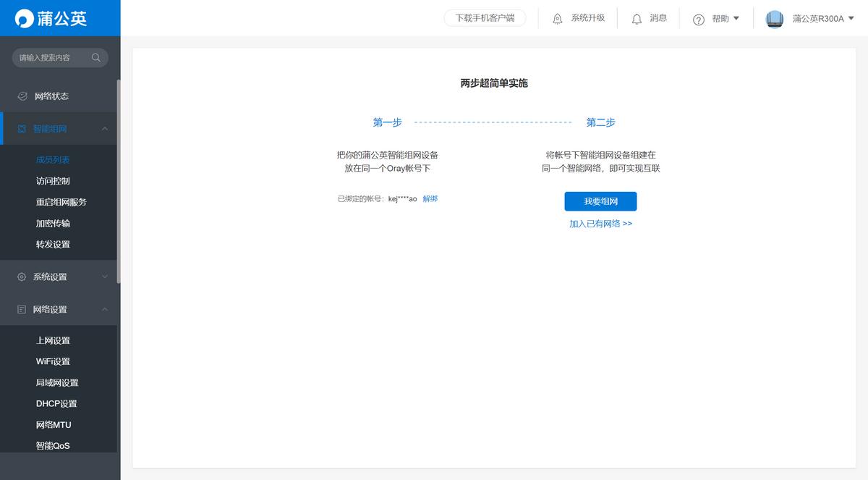The height and width of the screenshot is (480, 868).
Task: Click the 蒲公英 logo icon
Action: [x=24, y=18]
